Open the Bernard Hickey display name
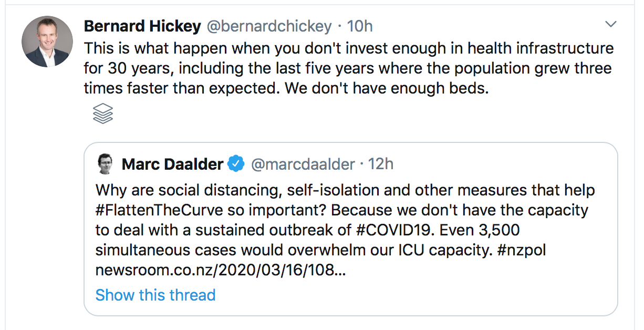 coord(142,26)
